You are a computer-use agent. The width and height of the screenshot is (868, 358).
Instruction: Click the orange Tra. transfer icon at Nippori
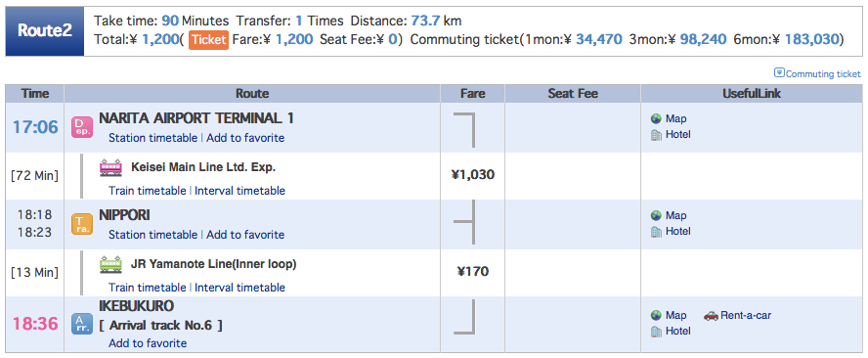point(82,224)
